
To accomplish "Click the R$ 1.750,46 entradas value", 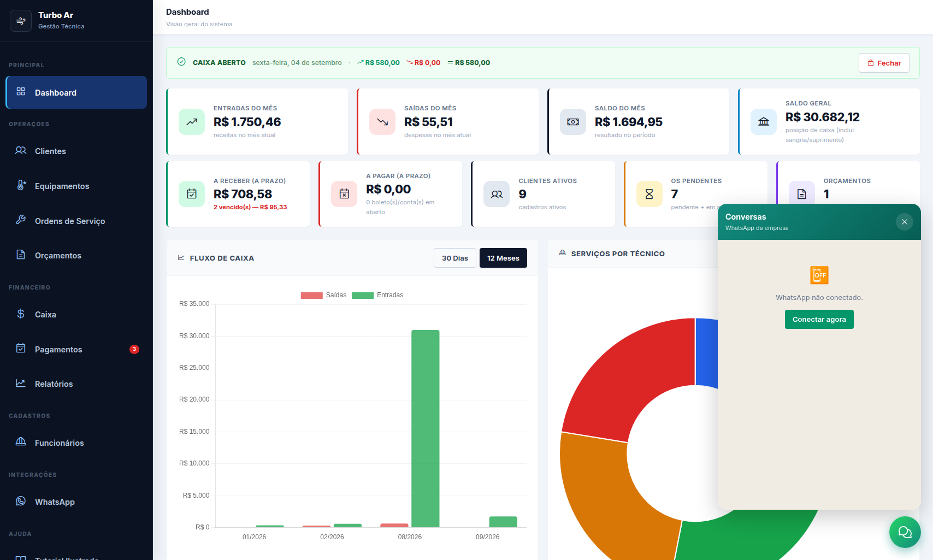I will point(247,122).
